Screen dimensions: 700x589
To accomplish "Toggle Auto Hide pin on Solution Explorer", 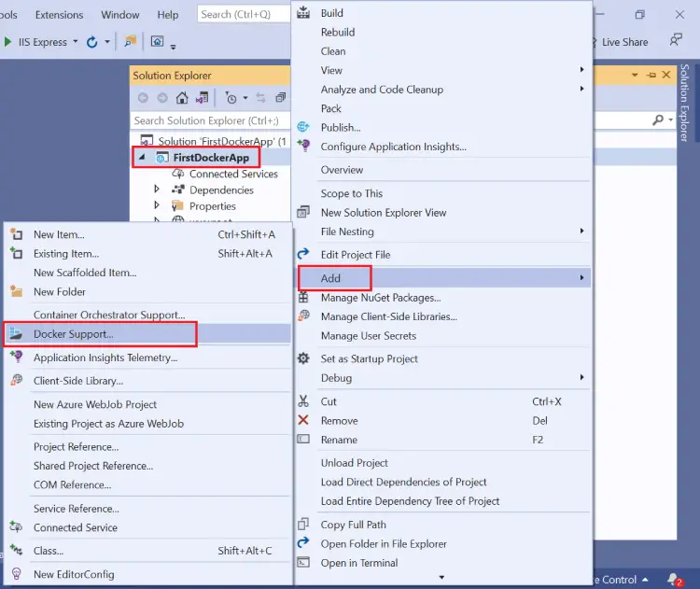I will (x=651, y=75).
